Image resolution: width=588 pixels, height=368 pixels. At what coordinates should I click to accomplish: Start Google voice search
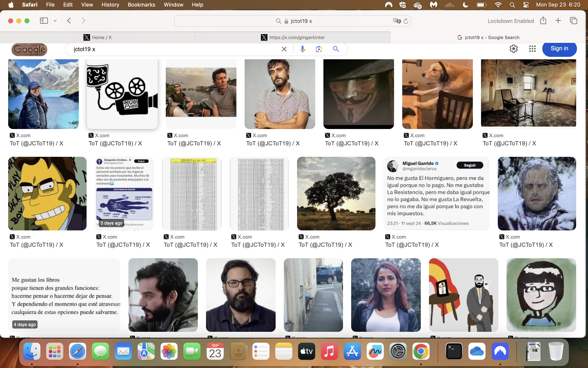[303, 49]
